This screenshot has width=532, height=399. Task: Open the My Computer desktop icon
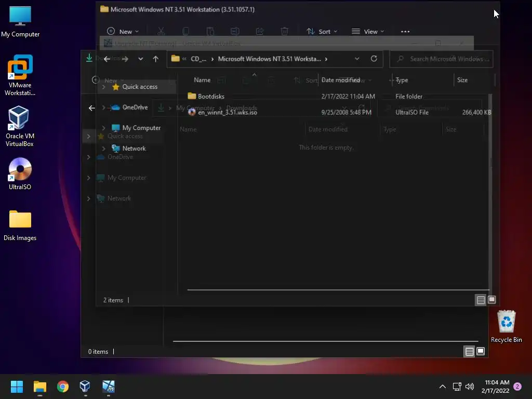tap(20, 22)
